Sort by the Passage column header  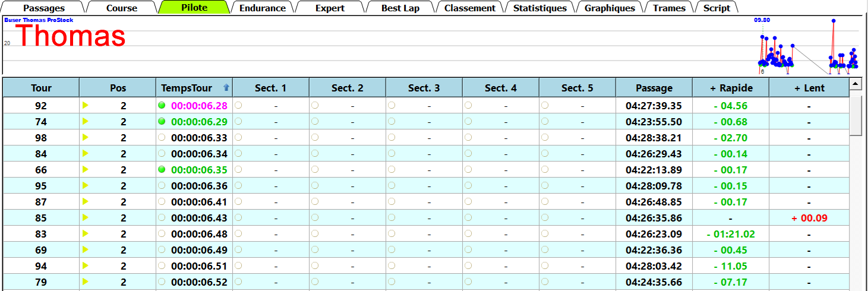[654, 88]
